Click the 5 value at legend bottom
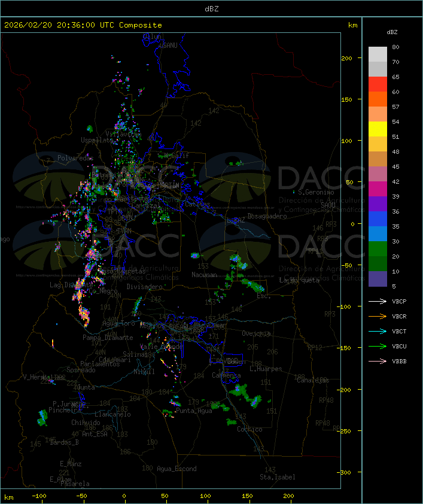This screenshot has width=423, height=504. pyautogui.click(x=394, y=286)
